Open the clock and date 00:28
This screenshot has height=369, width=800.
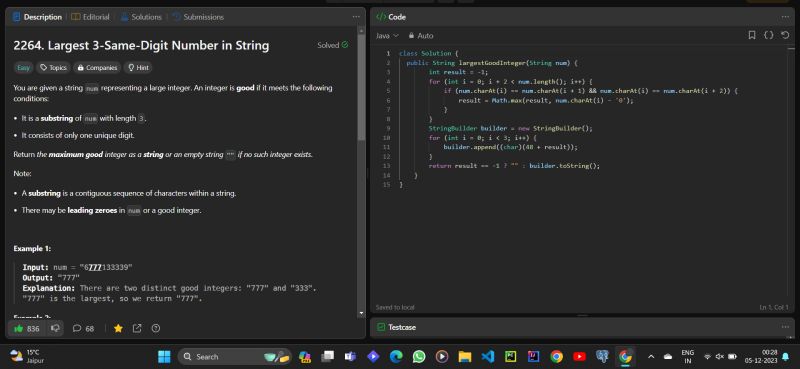click(762, 356)
